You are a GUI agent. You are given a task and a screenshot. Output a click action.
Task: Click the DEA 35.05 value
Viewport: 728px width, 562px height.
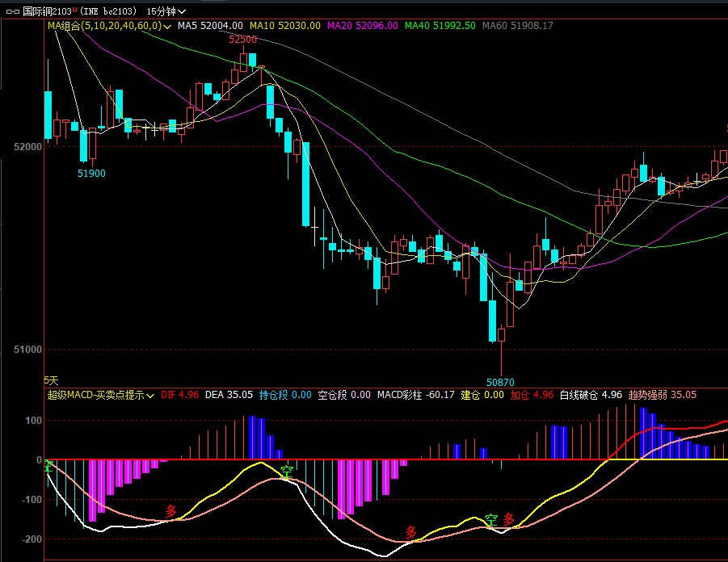pos(229,395)
